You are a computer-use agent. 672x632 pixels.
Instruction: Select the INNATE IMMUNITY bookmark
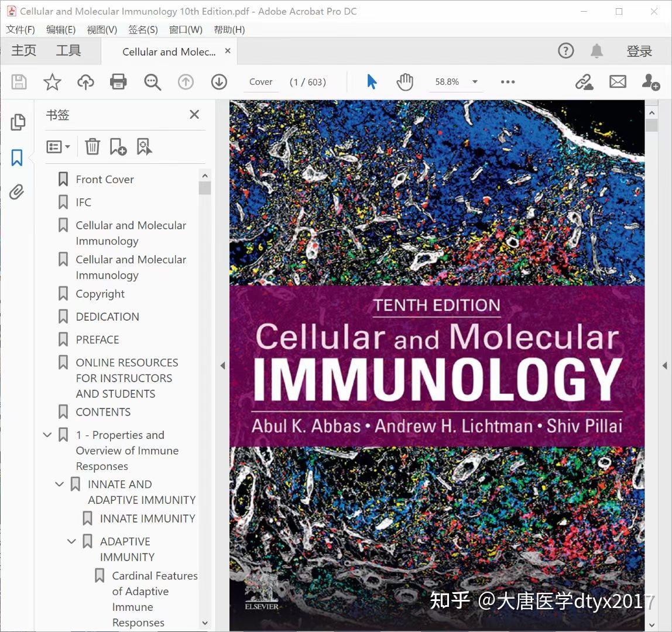point(148,518)
